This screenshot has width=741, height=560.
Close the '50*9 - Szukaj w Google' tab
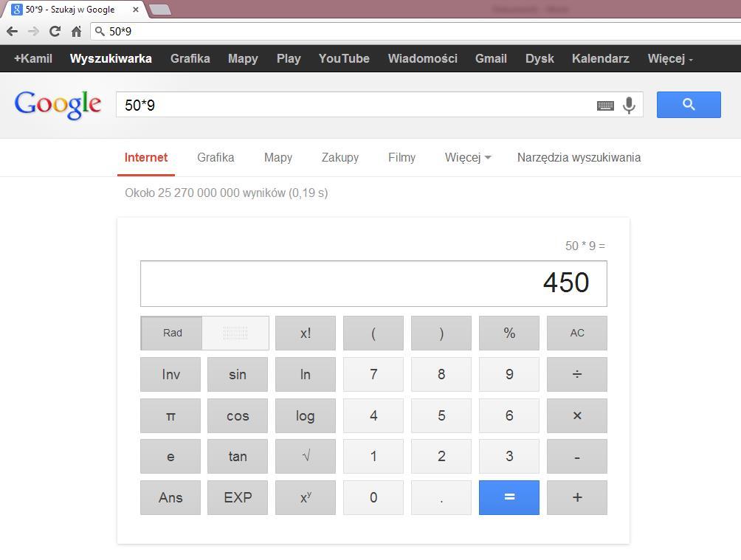[x=136, y=10]
